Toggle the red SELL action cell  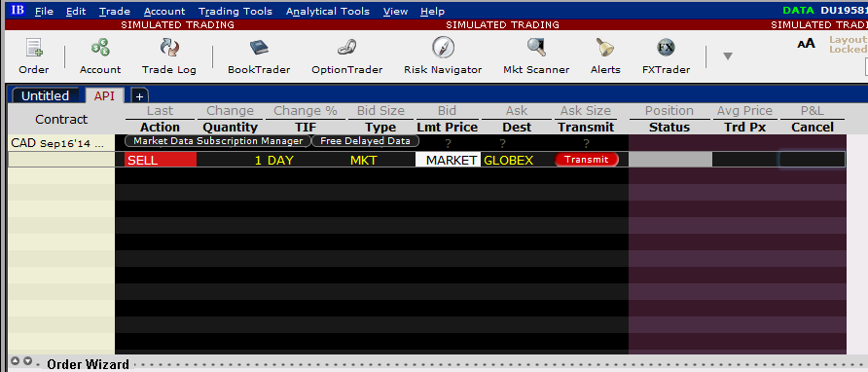(161, 161)
